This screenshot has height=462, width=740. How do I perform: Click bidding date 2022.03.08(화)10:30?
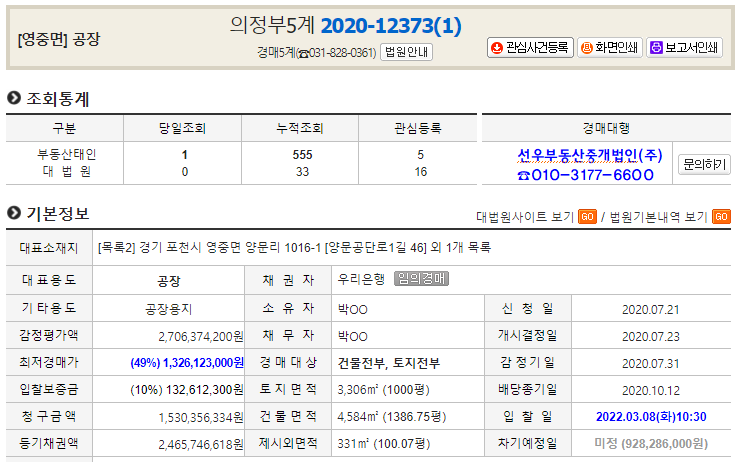coord(651,417)
